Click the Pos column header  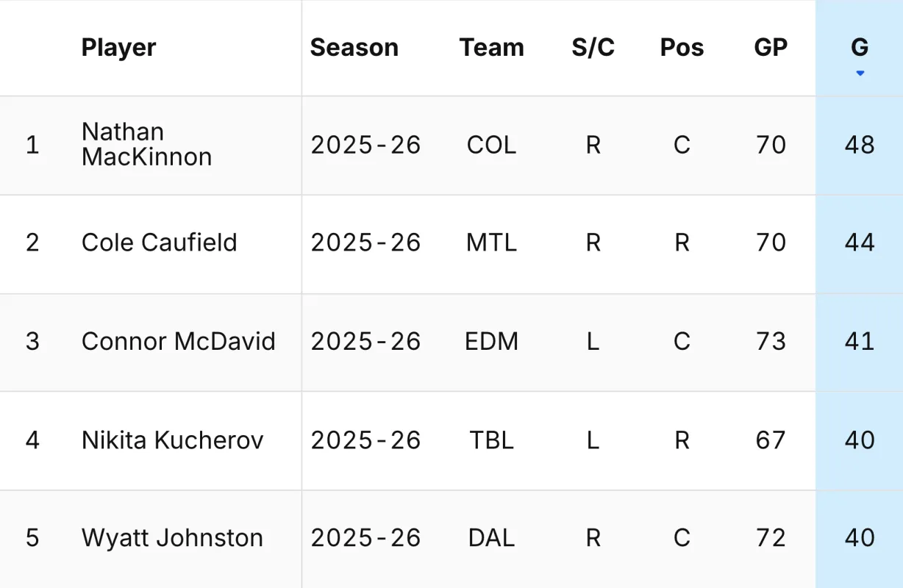(x=682, y=48)
